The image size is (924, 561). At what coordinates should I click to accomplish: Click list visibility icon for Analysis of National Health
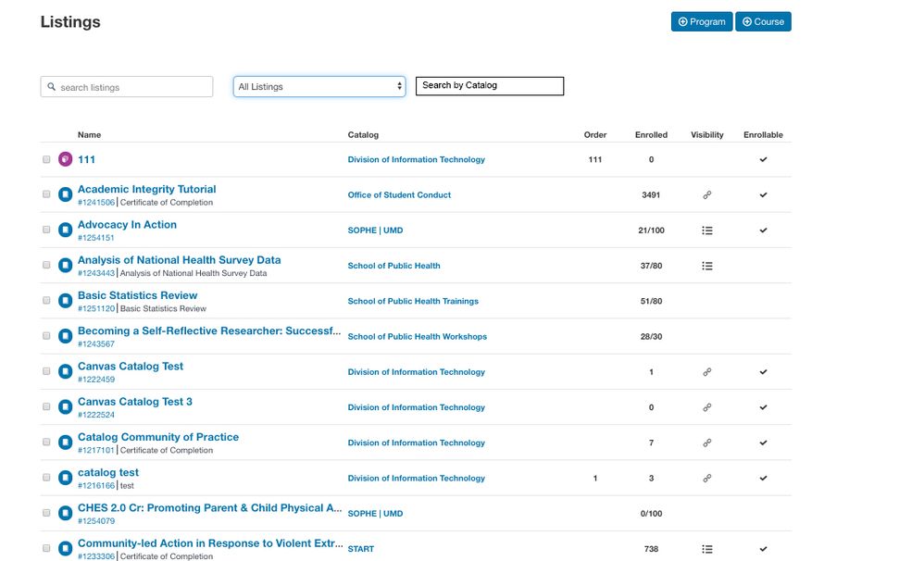[x=707, y=266]
